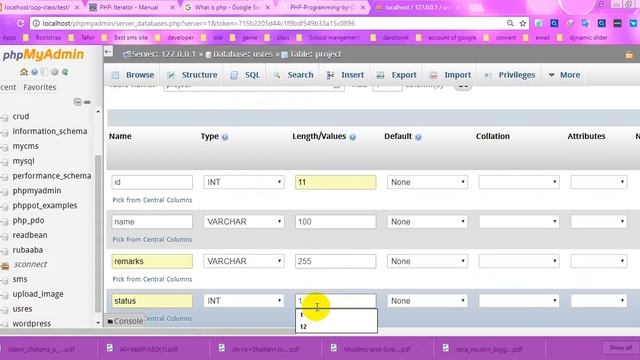Click the link icon next to collapse all
Screen dimensions: 640x360
87,102
